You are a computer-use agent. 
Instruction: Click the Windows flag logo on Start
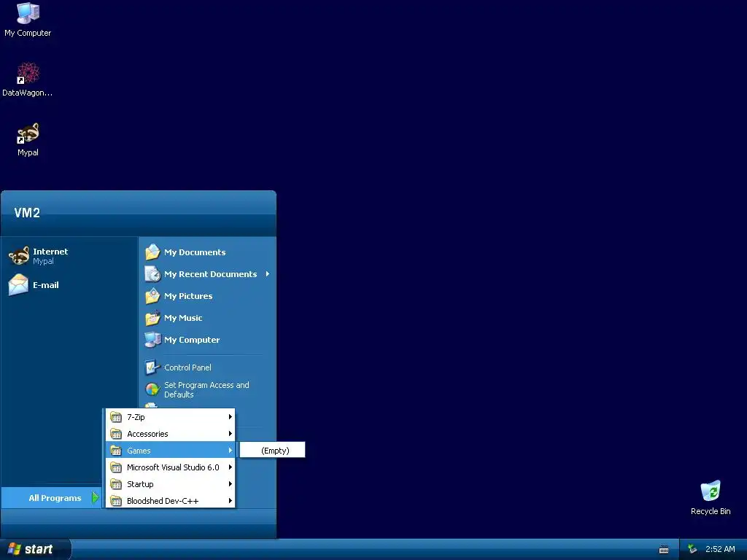[x=15, y=549]
